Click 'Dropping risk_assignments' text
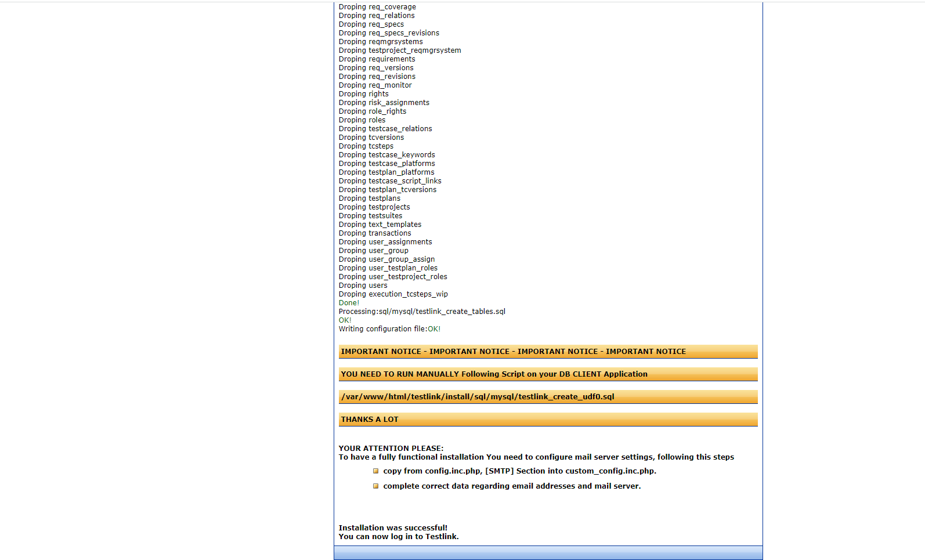The image size is (925, 560). coord(384,103)
